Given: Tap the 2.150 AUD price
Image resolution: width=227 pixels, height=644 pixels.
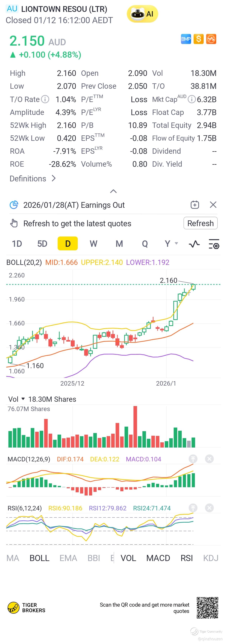Looking at the screenshot, I should pyautogui.click(x=38, y=41).
